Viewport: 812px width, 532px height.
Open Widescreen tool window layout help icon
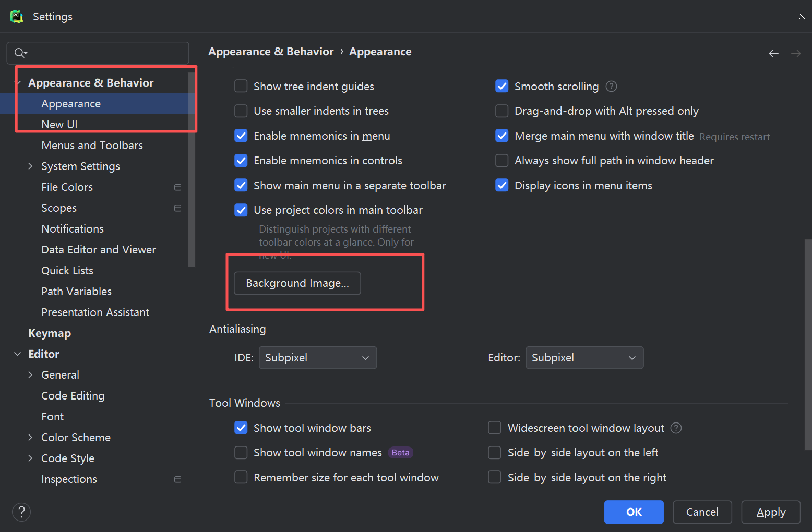point(676,428)
